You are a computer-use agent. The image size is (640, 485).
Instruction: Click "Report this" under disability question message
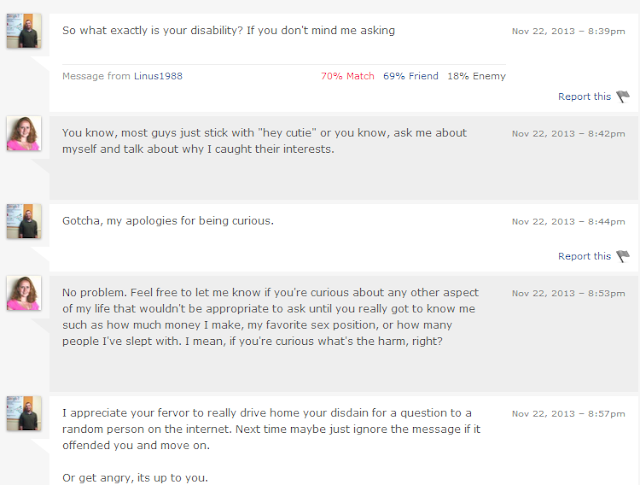pyautogui.click(x=584, y=97)
